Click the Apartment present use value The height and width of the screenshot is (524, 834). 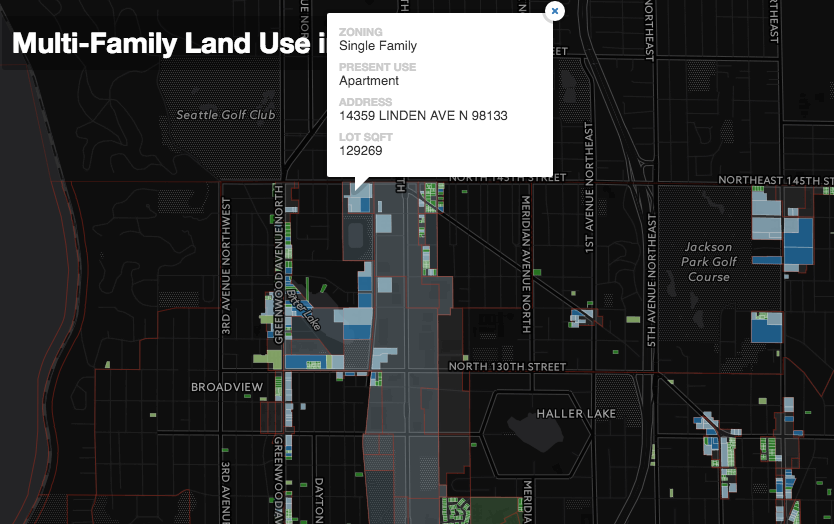click(x=369, y=81)
